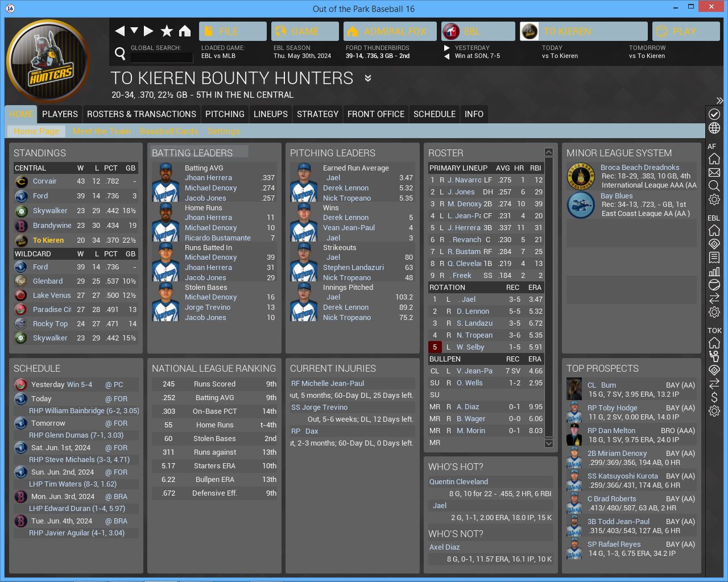
Task: Click the star bookmarks icon in top toolbar
Action: [x=167, y=31]
